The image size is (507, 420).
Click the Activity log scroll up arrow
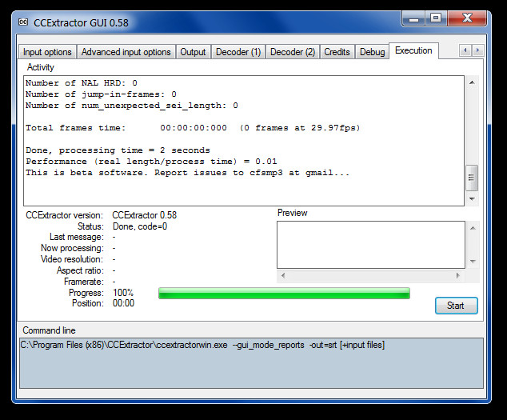pyautogui.click(x=472, y=83)
